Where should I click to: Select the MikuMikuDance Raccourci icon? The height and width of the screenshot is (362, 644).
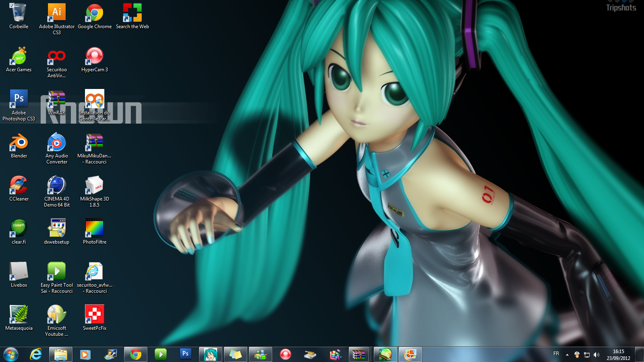(95, 149)
